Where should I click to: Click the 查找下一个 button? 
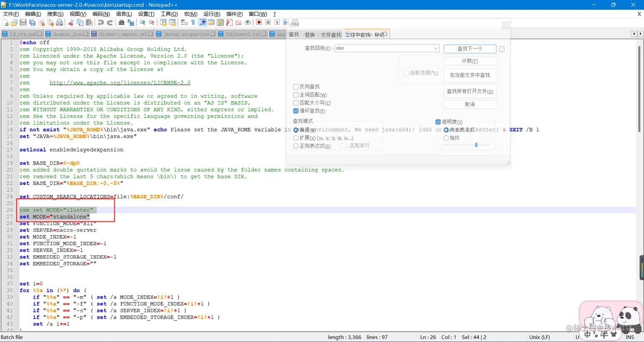point(470,49)
